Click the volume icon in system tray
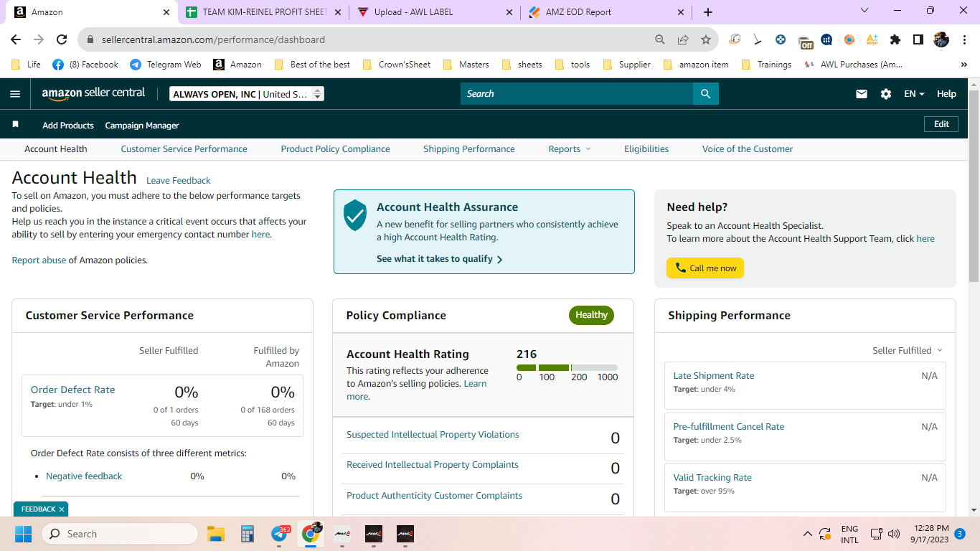 coord(894,534)
